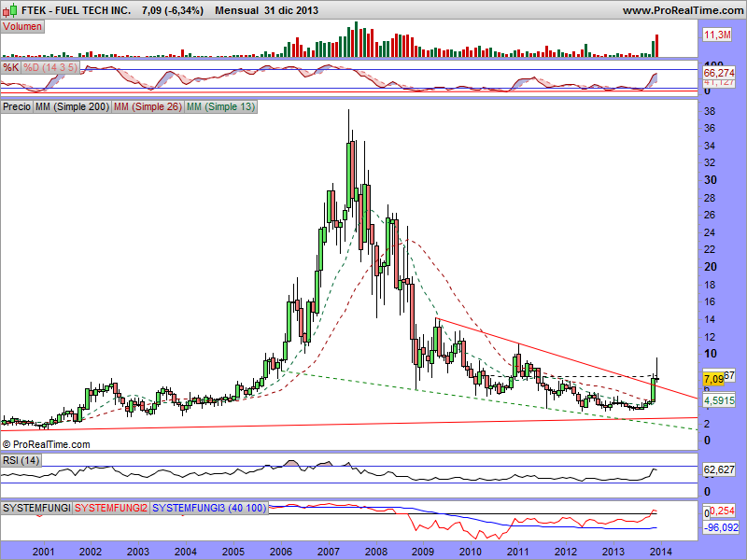Image resolution: width=747 pixels, height=560 pixels.
Task: Click the 2009 label on time axis
Action: (423, 552)
